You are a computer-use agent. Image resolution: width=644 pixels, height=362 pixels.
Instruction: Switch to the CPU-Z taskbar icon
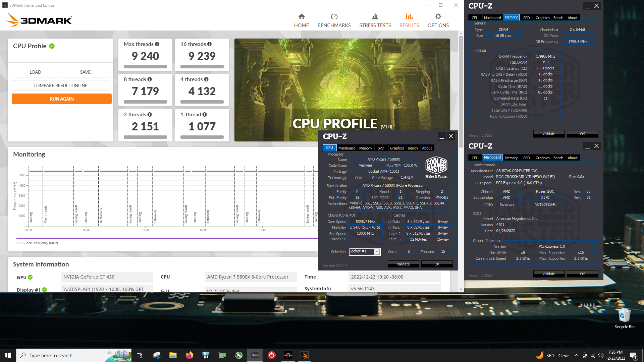coord(255,355)
